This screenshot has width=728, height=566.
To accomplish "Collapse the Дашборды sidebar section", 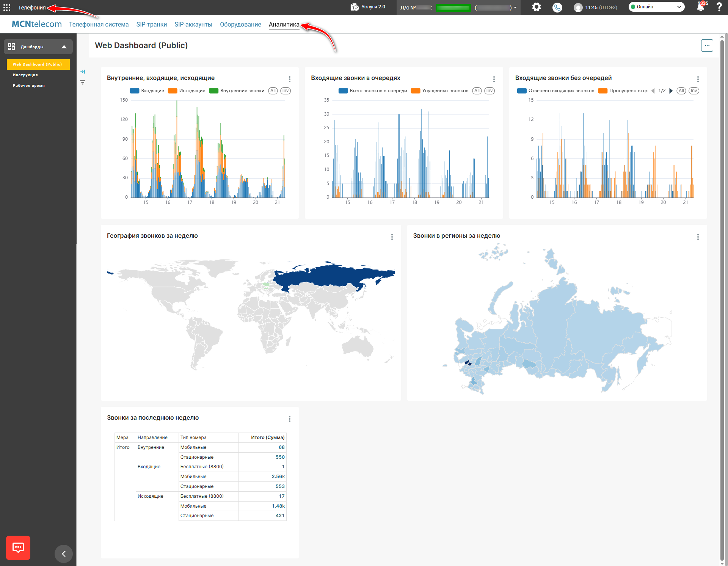I will pos(64,47).
